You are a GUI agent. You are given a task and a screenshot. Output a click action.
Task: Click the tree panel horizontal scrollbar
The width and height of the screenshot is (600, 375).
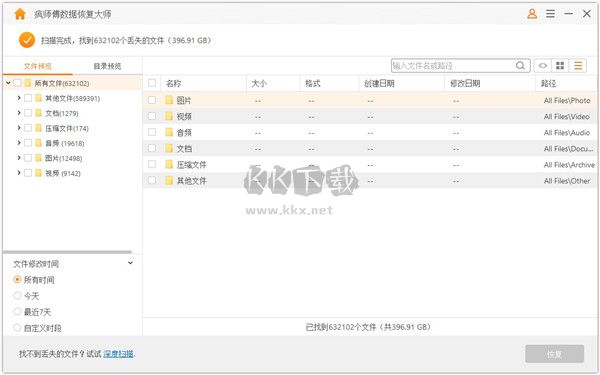click(x=67, y=252)
